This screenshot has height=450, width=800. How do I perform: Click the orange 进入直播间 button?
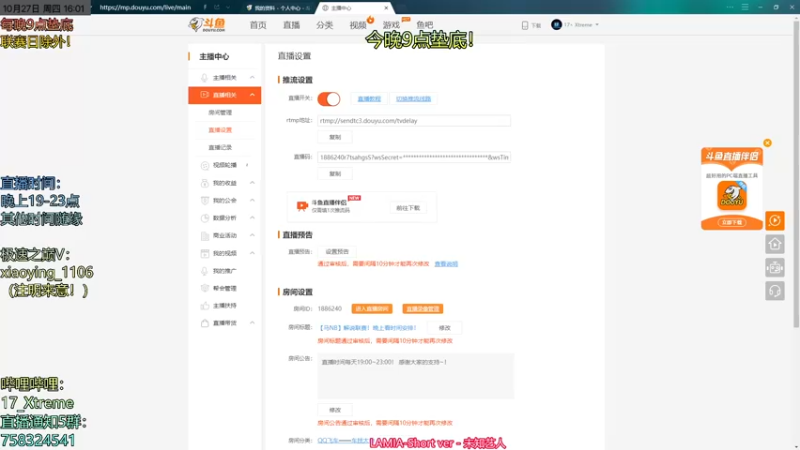tap(372, 309)
